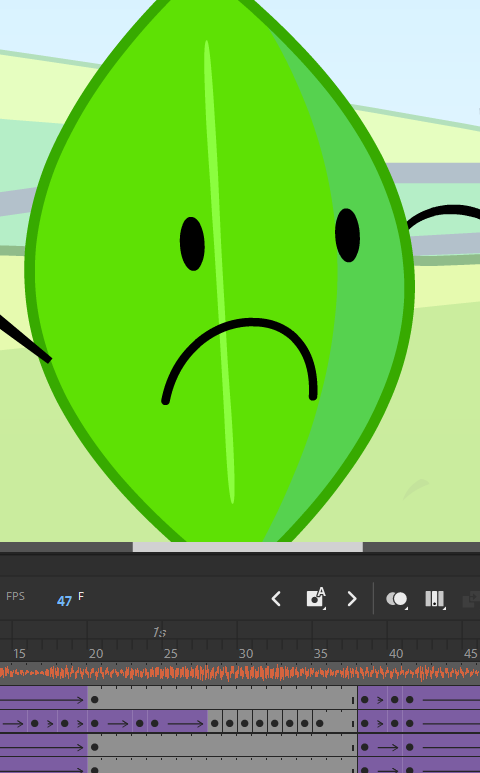The image size is (480, 773).
Task: Select the leaf's right eye on stage
Action: tap(347, 235)
